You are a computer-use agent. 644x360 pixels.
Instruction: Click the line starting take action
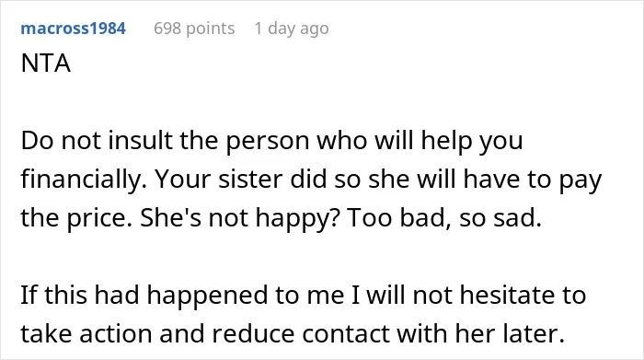pyautogui.click(x=293, y=333)
